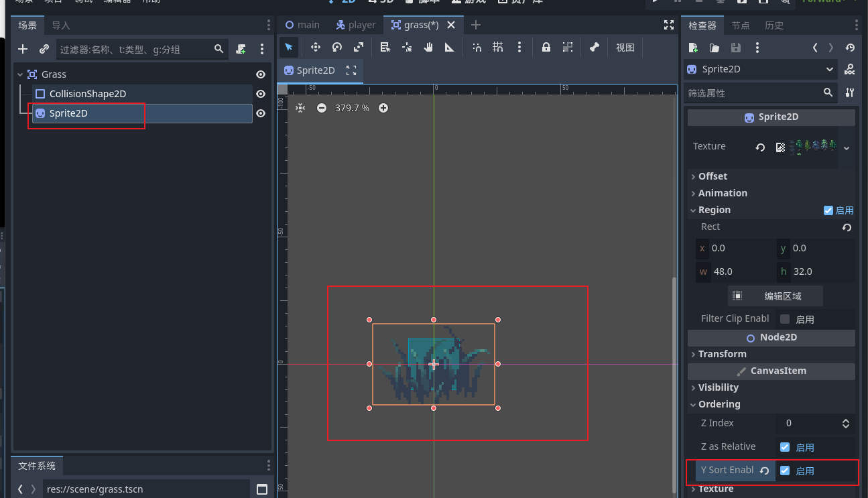The width and height of the screenshot is (868, 498).
Task: Open inspector property tools settings icon
Action: click(850, 93)
